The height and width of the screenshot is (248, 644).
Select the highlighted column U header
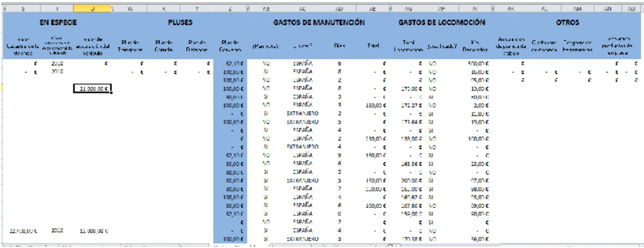(93, 9)
